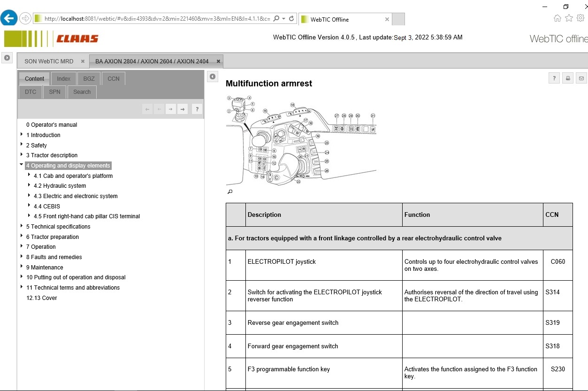The height and width of the screenshot is (391, 588).
Task: Select the ELECTROPILOT joystick description cell
Action: 324,265
